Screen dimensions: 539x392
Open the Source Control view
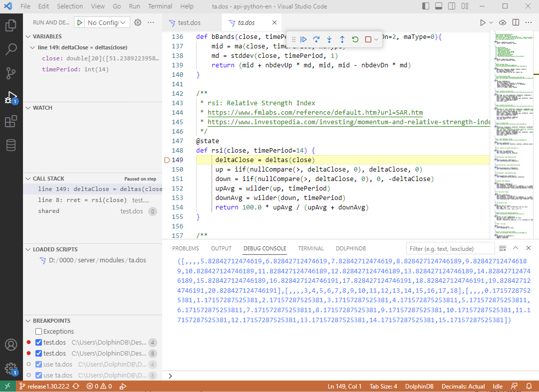[x=11, y=73]
